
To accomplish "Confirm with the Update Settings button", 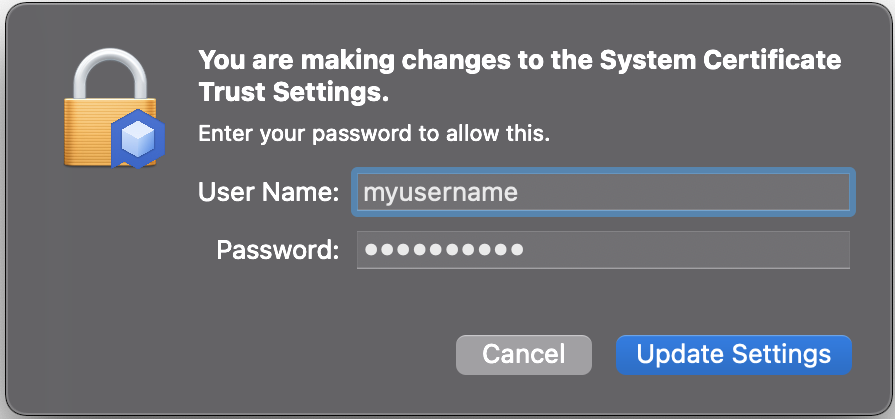I will pyautogui.click(x=733, y=354).
